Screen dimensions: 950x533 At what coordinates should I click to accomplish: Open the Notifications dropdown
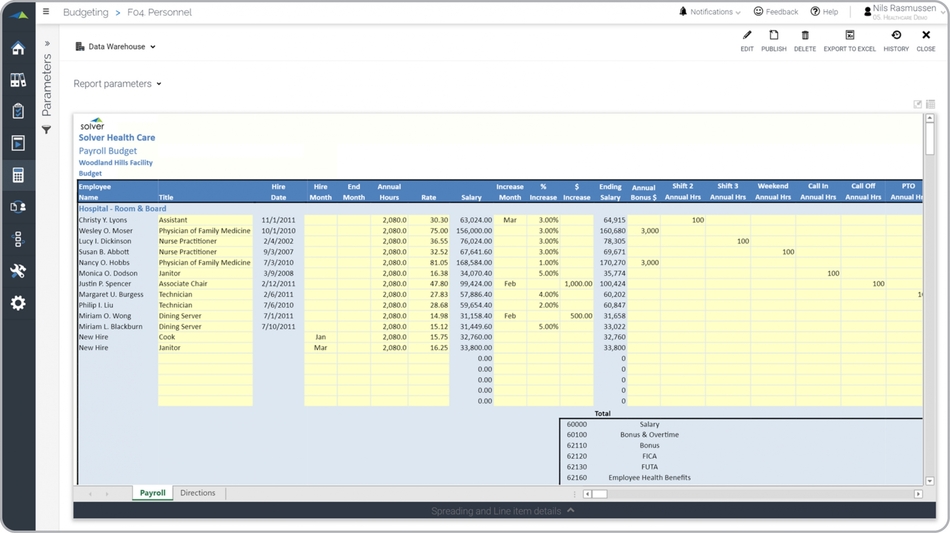coord(710,12)
